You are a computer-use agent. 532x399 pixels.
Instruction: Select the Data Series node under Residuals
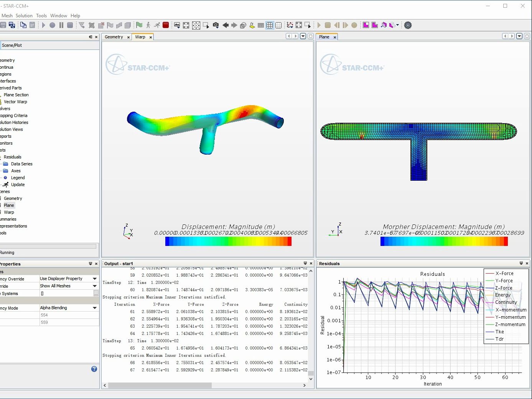point(21,164)
